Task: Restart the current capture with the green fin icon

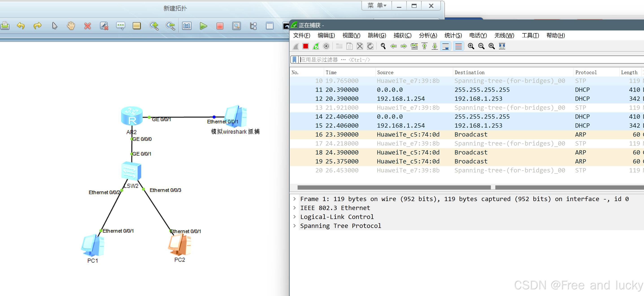Action: click(316, 46)
